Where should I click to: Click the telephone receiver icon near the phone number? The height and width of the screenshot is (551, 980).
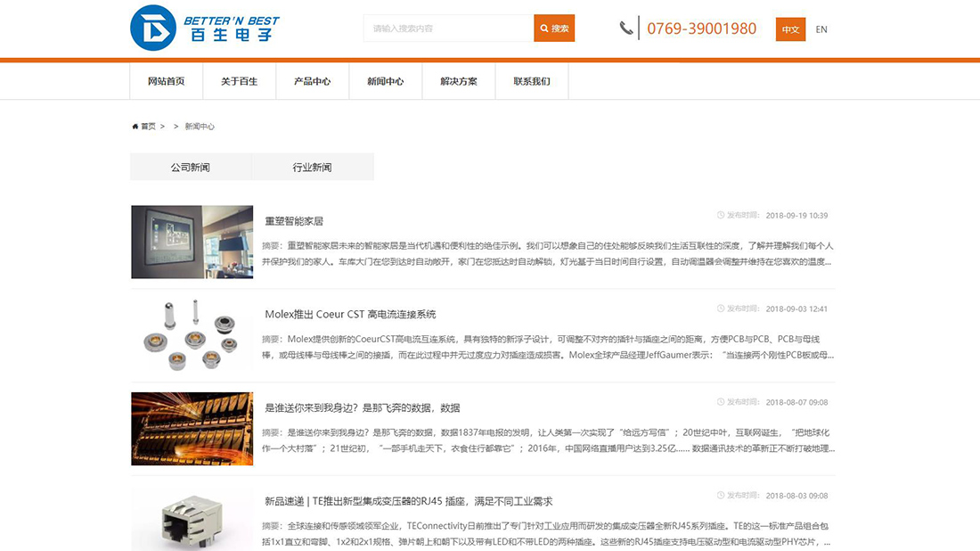[626, 28]
